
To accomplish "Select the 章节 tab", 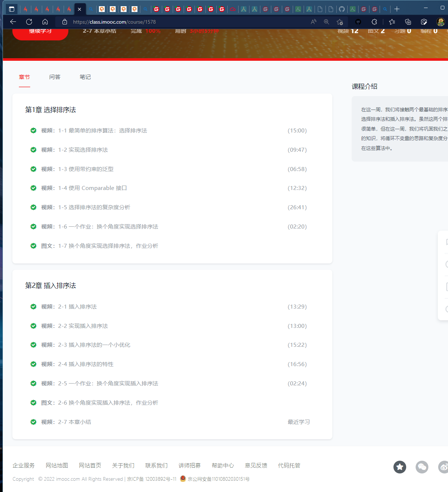I will tap(24, 77).
